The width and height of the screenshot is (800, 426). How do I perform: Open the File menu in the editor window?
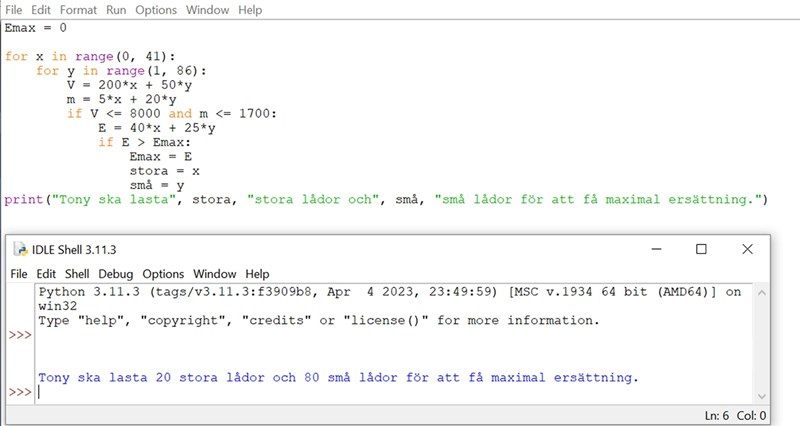click(x=14, y=10)
